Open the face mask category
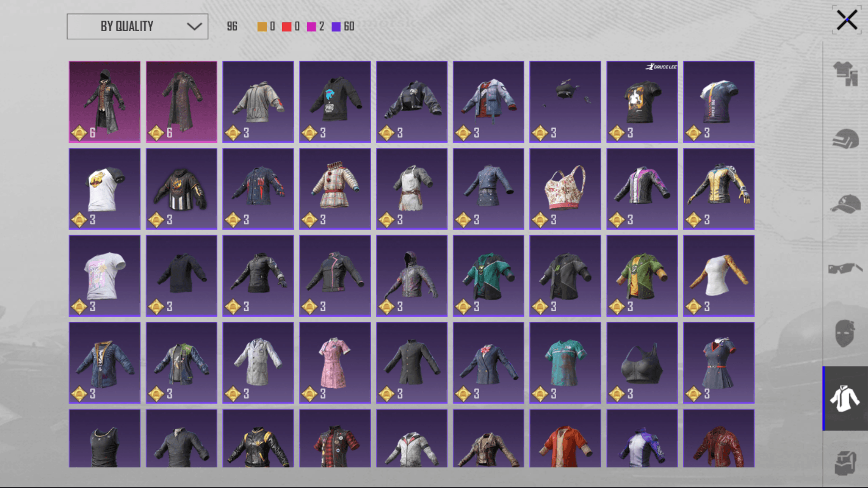This screenshot has width=868, height=488. (845, 333)
